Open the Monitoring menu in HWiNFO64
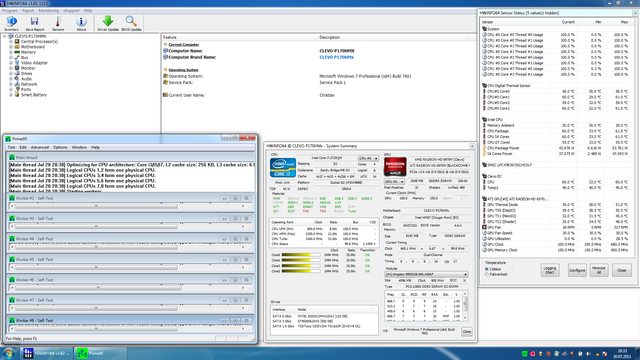The height and width of the screenshot is (360, 640). (x=49, y=11)
